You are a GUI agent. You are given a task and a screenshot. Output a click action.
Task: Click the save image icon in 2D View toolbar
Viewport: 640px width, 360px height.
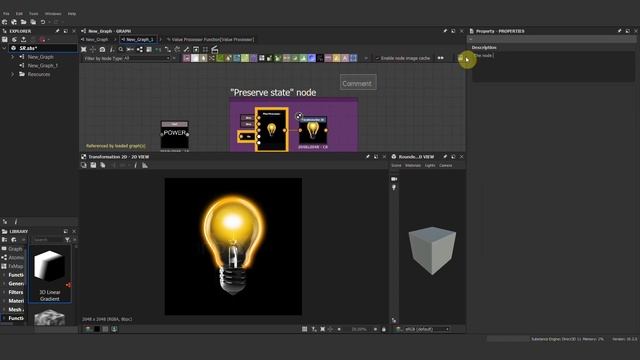coord(93,165)
